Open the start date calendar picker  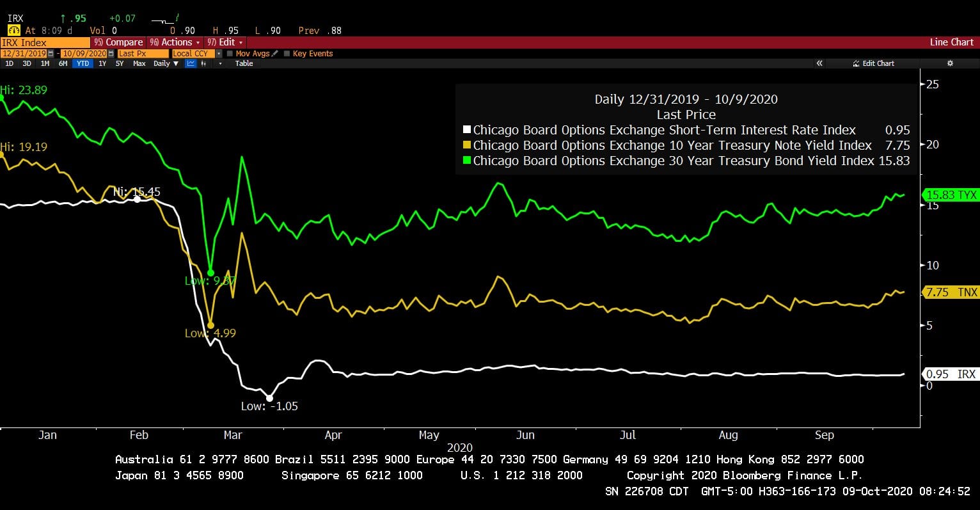pyautogui.click(x=50, y=54)
